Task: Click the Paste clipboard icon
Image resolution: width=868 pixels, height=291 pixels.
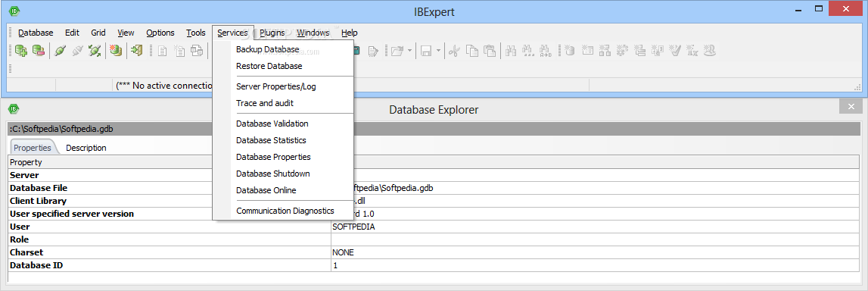Action: click(490, 51)
